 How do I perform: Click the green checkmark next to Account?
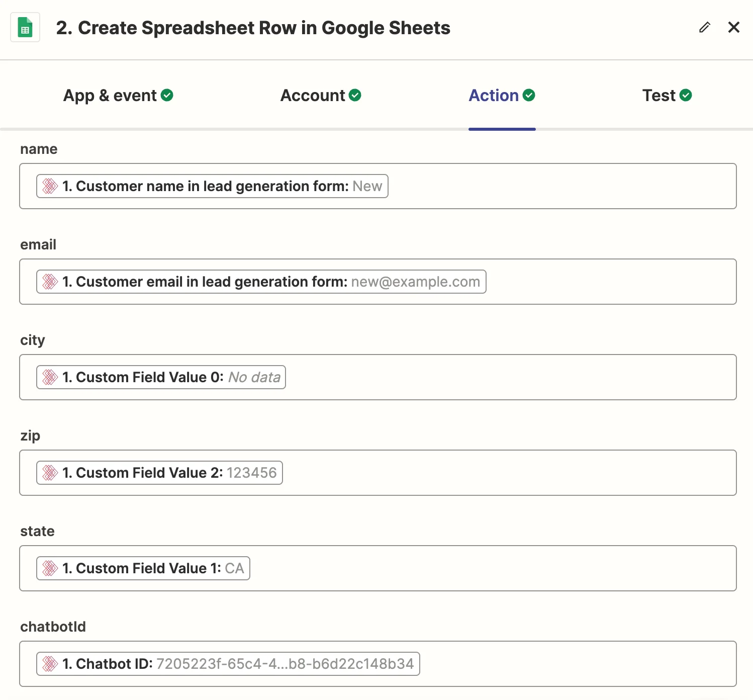[355, 95]
